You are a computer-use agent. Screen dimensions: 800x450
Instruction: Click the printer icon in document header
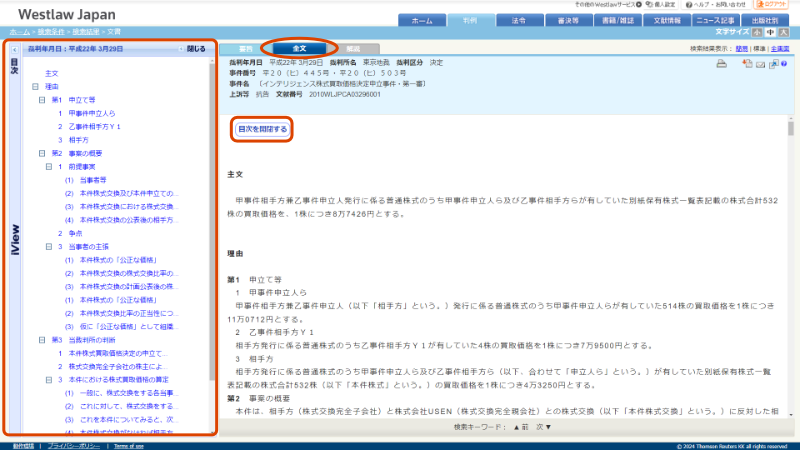pos(720,64)
